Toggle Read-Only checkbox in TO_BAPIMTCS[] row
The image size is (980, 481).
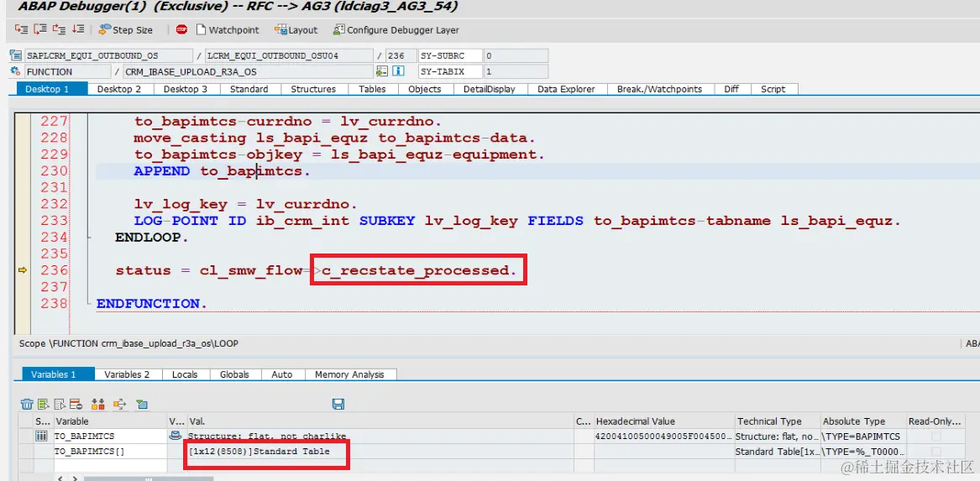pos(936,451)
